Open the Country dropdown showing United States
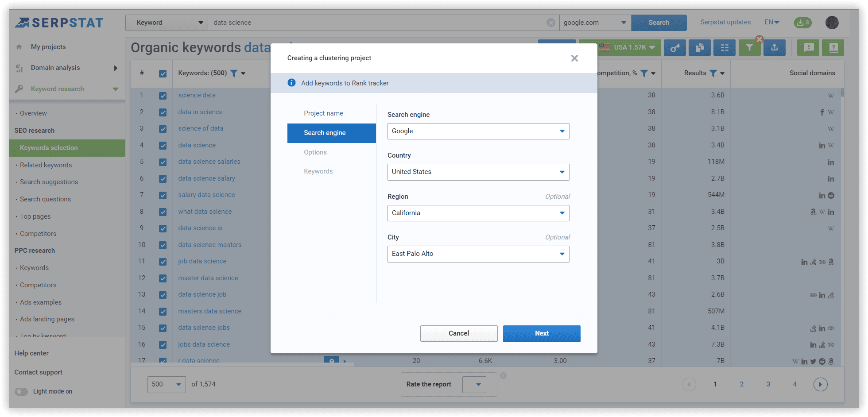This screenshot has height=417, width=868. (x=478, y=172)
